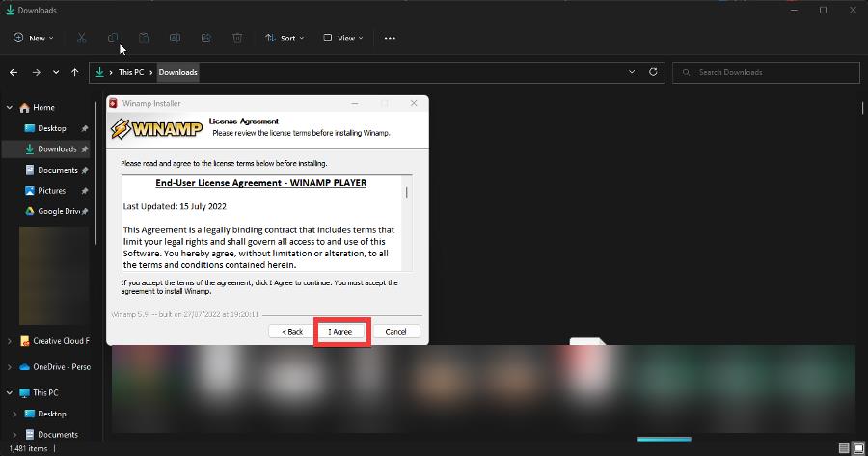Open pinned Documents under Home
The image size is (868, 456).
[58, 170]
